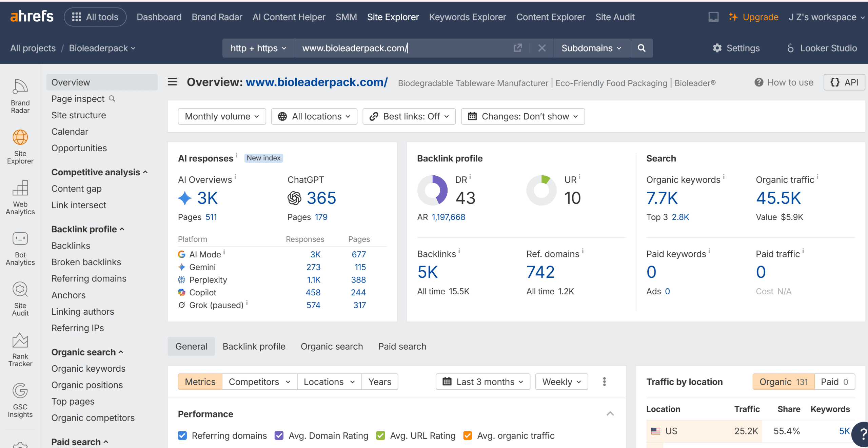Viewport: 868px width, 448px height.
Task: Click info icon next to Organic traffic
Action: [x=817, y=176]
